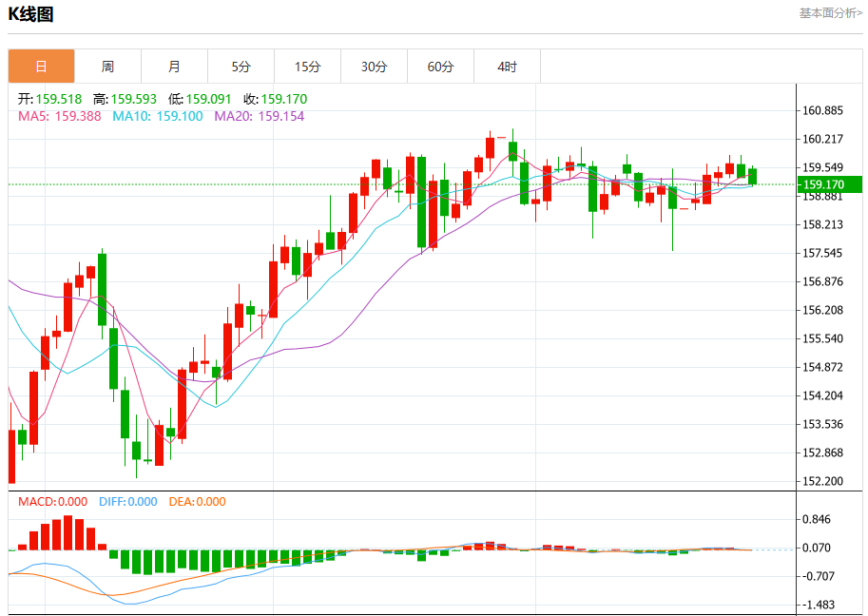This screenshot has height=616, width=868.
Task: Click the green 159.170 current price tag
Action: [x=829, y=184]
